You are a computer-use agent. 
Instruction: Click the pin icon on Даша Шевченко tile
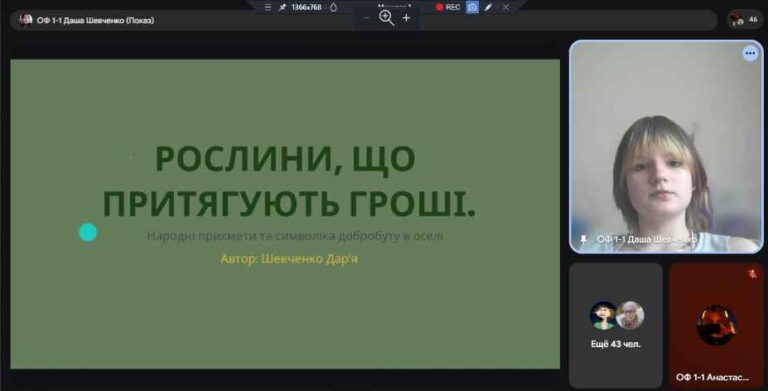(583, 239)
